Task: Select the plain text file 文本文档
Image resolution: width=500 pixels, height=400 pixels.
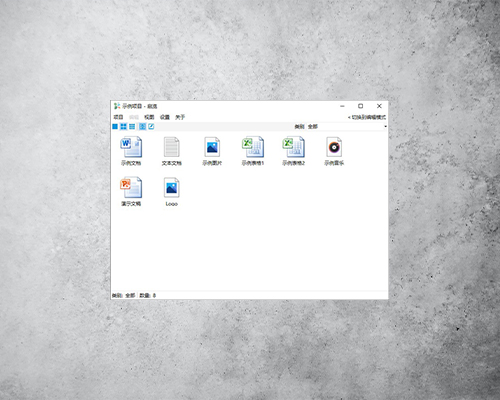Action: 172,151
